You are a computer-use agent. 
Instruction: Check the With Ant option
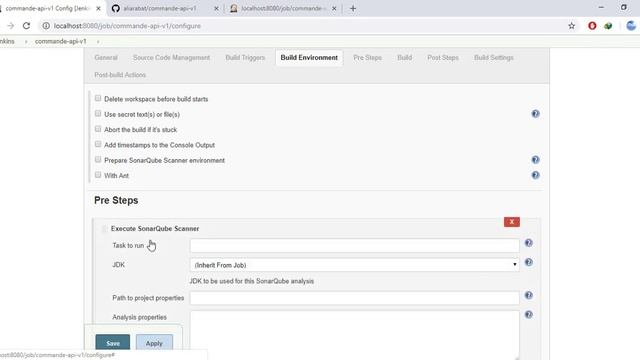pos(98,175)
